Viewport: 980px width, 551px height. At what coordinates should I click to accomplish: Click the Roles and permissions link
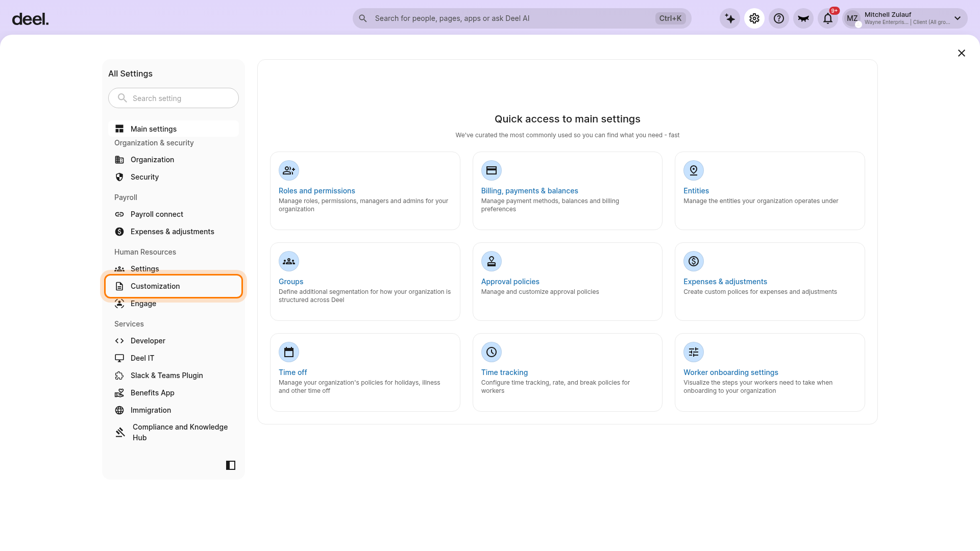[316, 191]
